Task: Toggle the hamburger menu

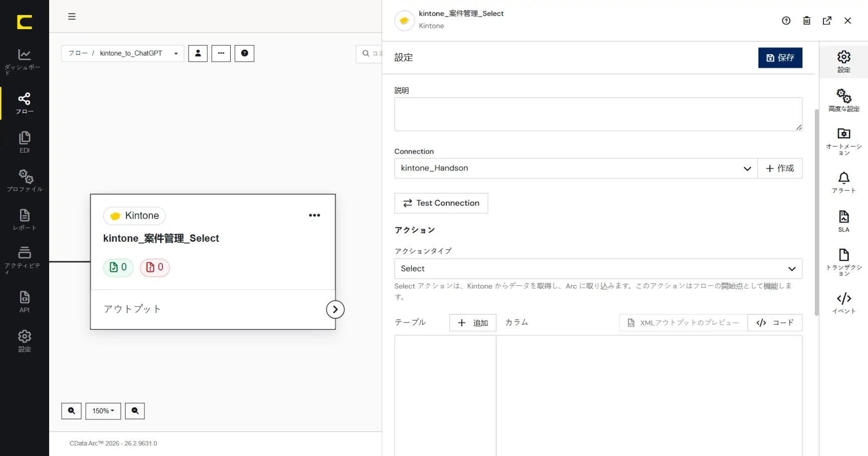Action: pos(72,17)
